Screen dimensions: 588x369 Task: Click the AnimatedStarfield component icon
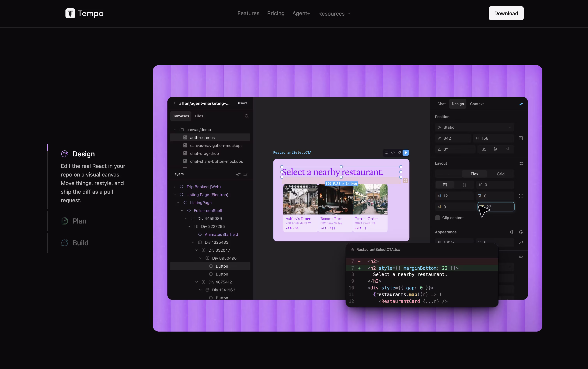pyautogui.click(x=200, y=234)
